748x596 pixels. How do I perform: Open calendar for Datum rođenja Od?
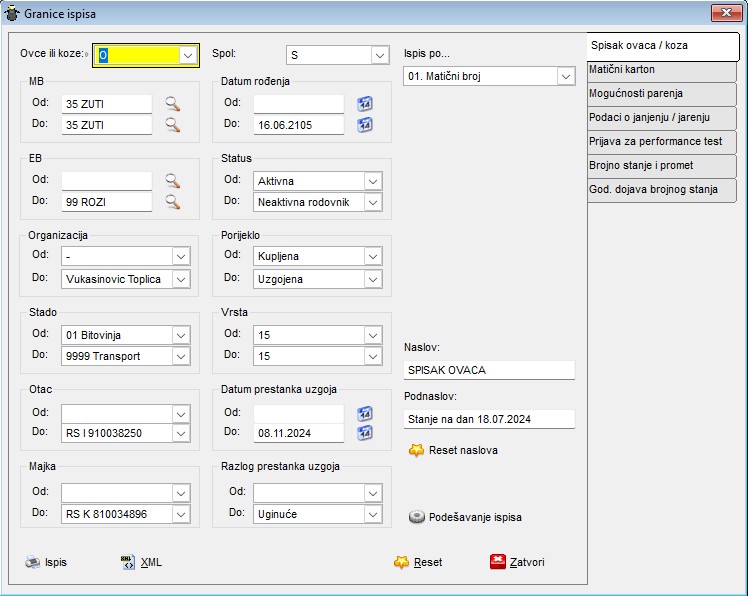point(365,103)
